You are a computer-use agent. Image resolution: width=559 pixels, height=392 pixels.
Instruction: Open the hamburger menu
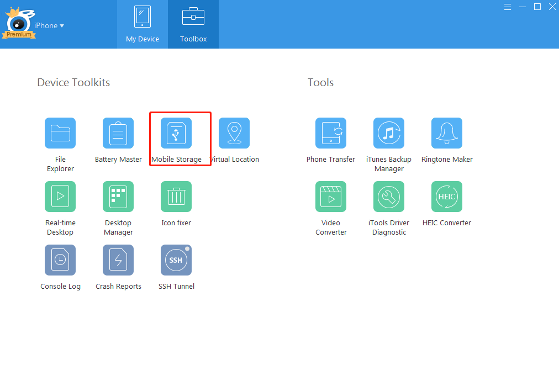[508, 7]
